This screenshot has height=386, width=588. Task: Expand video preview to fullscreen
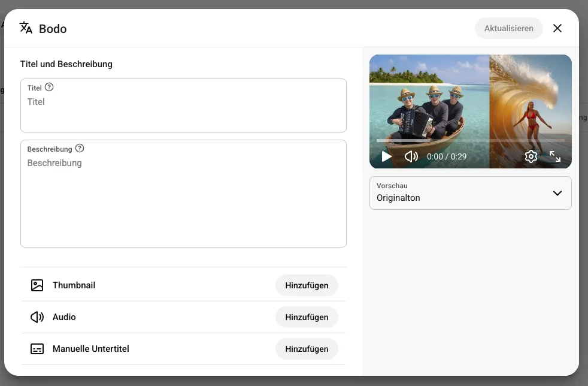pos(555,156)
